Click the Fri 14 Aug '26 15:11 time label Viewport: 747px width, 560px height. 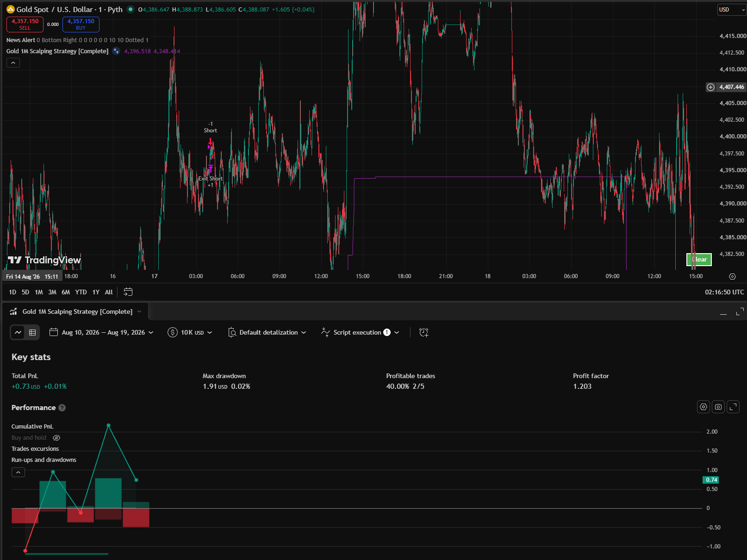coord(32,277)
